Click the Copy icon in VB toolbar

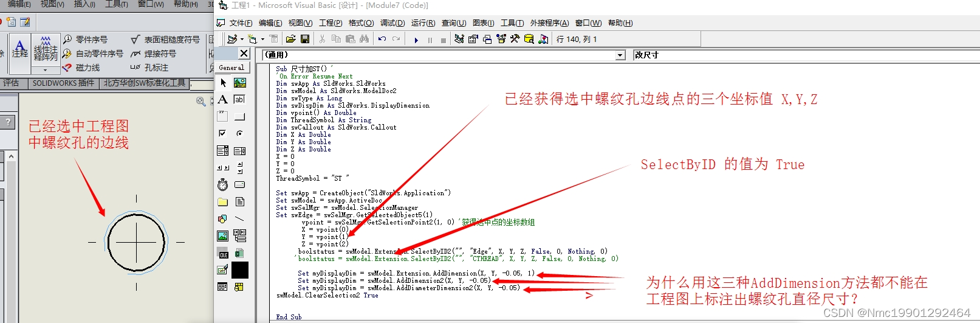[x=336, y=39]
